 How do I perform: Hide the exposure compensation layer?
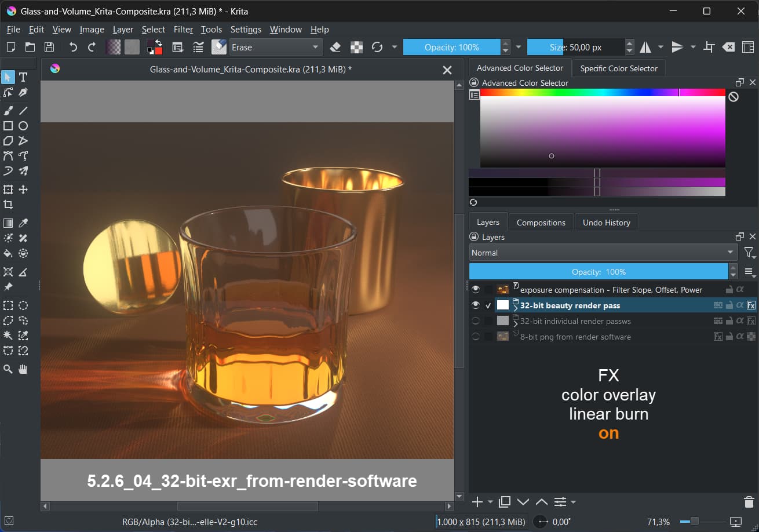(x=476, y=289)
